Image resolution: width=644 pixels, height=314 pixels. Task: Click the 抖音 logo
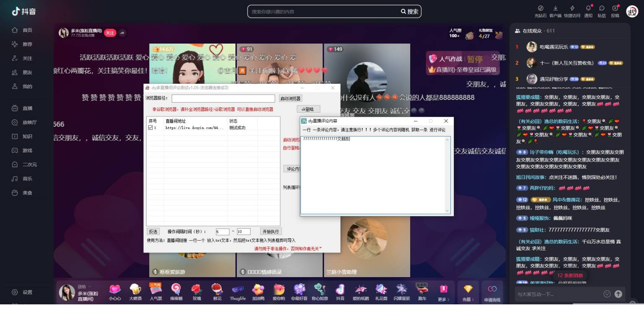click(23, 11)
